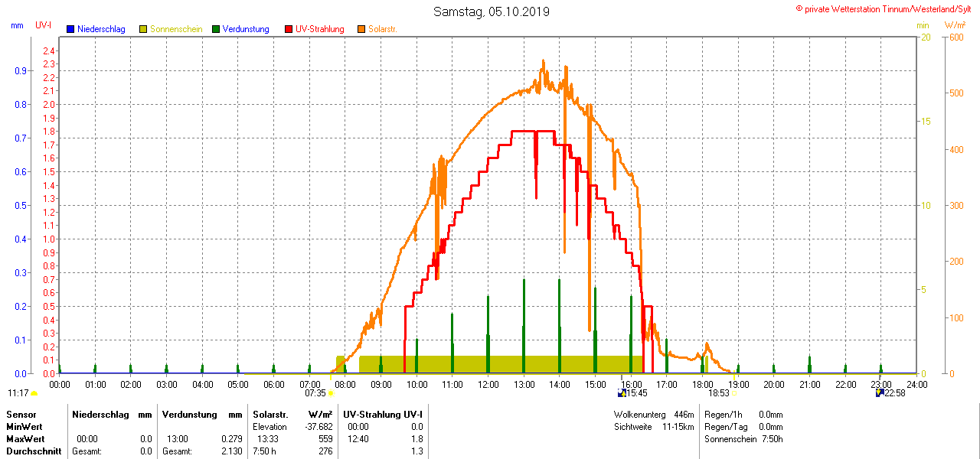Screen dimensions: 980x459
Task: Click the Durchschnitt row header
Action: (x=34, y=451)
